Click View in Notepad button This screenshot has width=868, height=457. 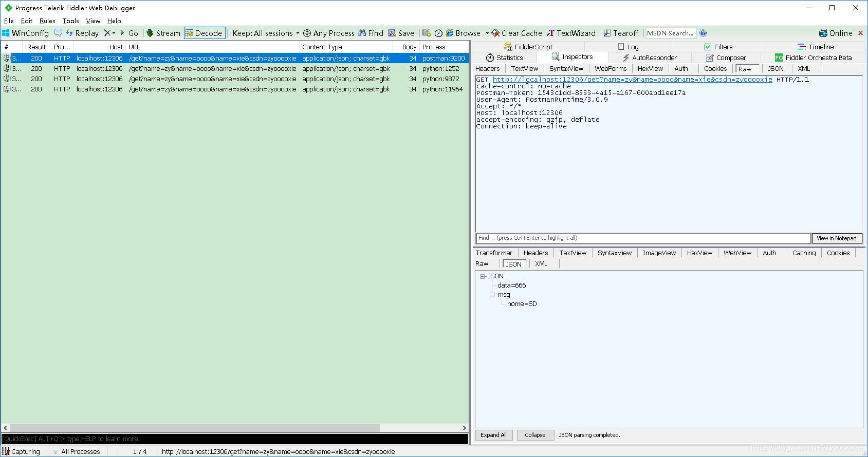[836, 238]
